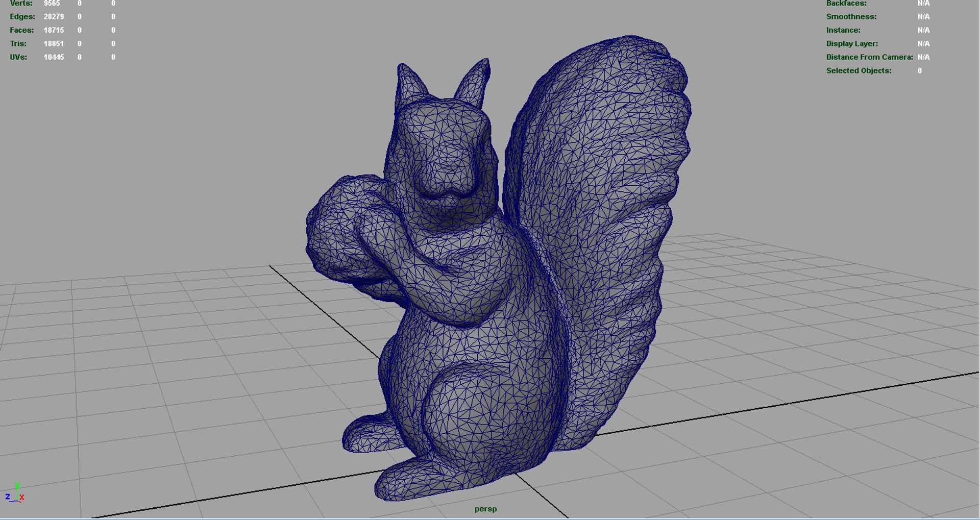980x520 pixels.
Task: Click the Faces: label in the poly count
Action: click(x=22, y=30)
